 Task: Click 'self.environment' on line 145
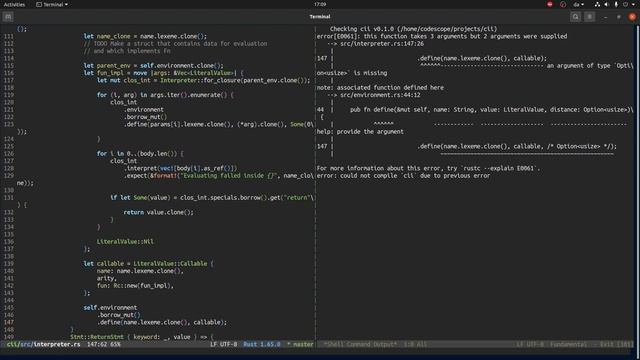click(x=110, y=308)
